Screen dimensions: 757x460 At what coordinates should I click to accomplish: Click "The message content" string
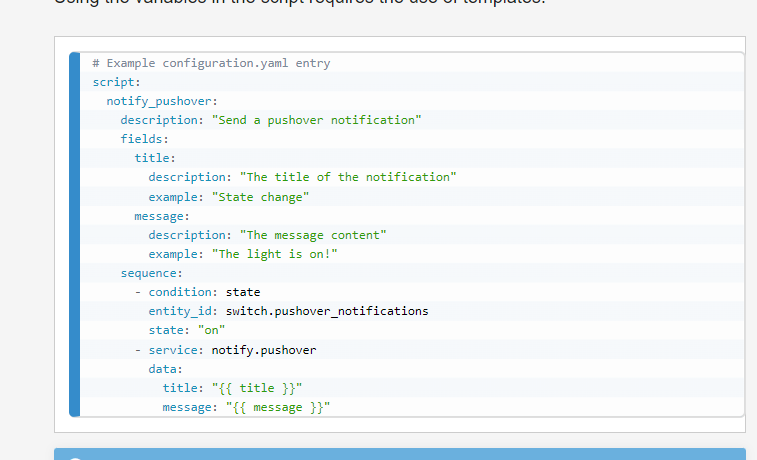tap(313, 235)
